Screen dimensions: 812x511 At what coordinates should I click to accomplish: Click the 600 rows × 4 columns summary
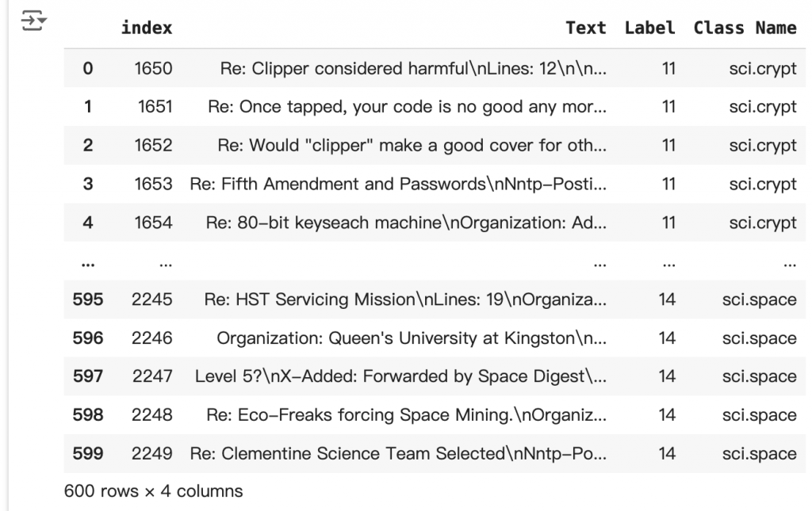153,491
